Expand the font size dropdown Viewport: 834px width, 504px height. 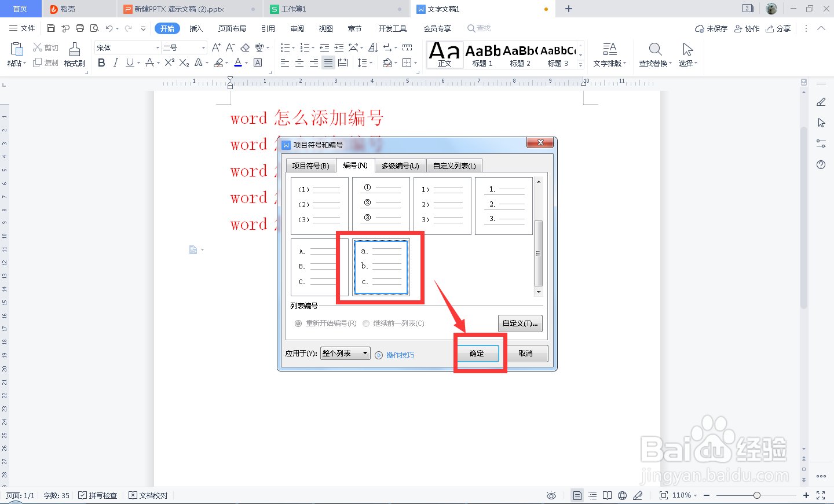click(203, 47)
